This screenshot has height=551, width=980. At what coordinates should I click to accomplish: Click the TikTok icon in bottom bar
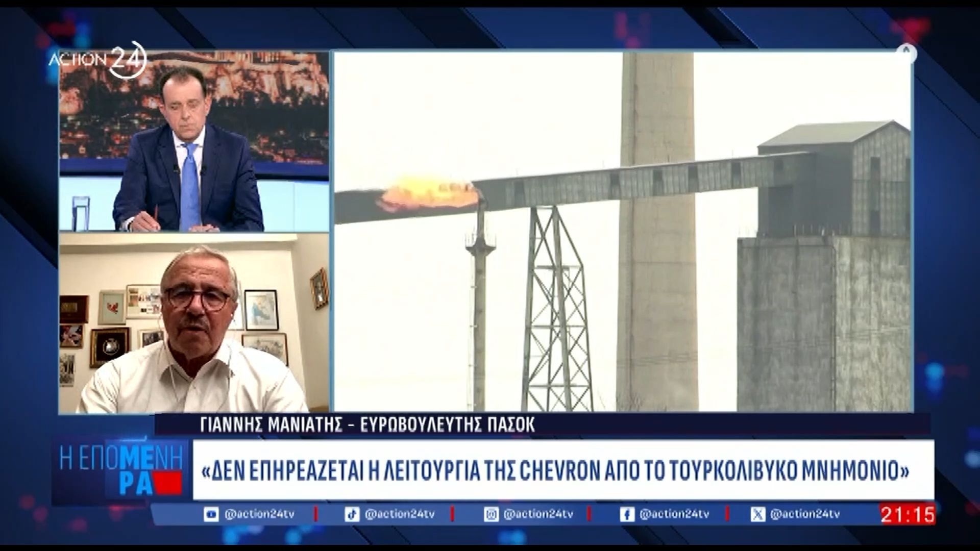pos(352,514)
